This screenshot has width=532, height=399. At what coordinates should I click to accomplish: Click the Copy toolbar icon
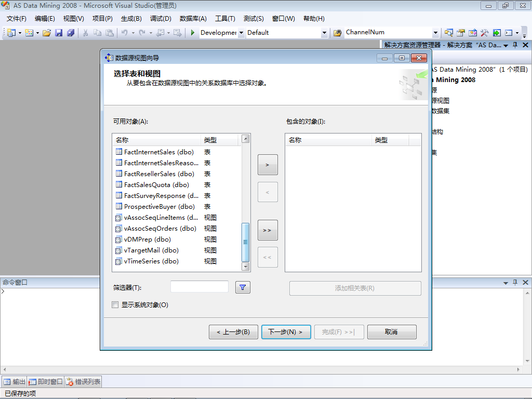(x=97, y=33)
